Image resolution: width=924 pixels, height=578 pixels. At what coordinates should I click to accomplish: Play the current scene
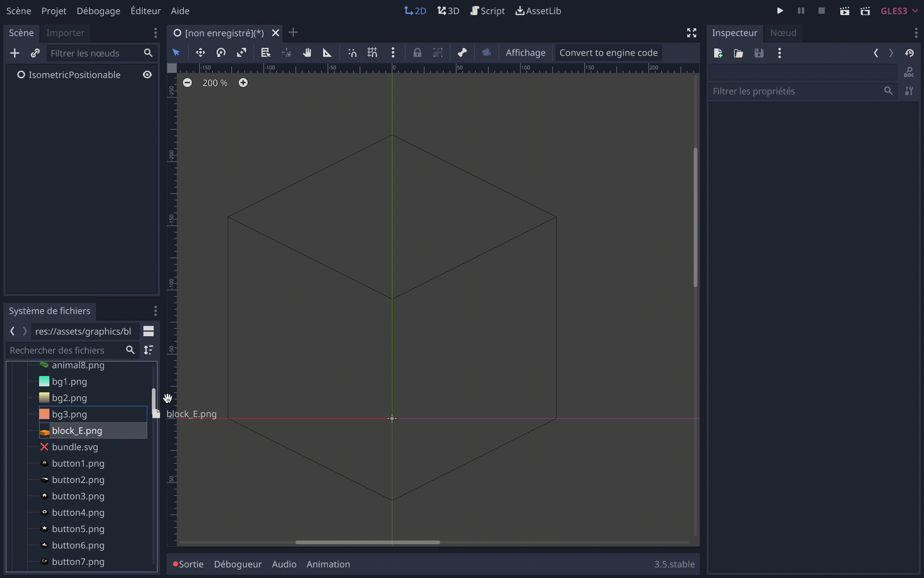click(x=844, y=11)
